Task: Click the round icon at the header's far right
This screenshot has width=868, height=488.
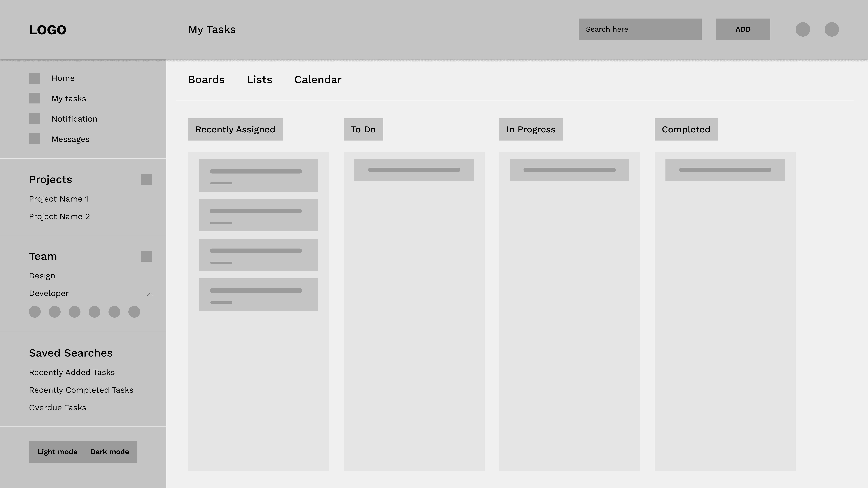Action: pyautogui.click(x=832, y=29)
